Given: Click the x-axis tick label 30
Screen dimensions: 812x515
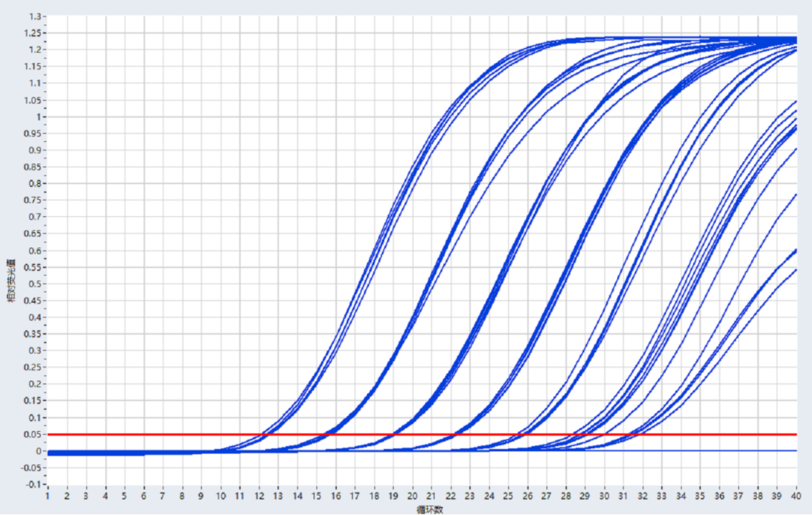Looking at the screenshot, I should pyautogui.click(x=604, y=496).
